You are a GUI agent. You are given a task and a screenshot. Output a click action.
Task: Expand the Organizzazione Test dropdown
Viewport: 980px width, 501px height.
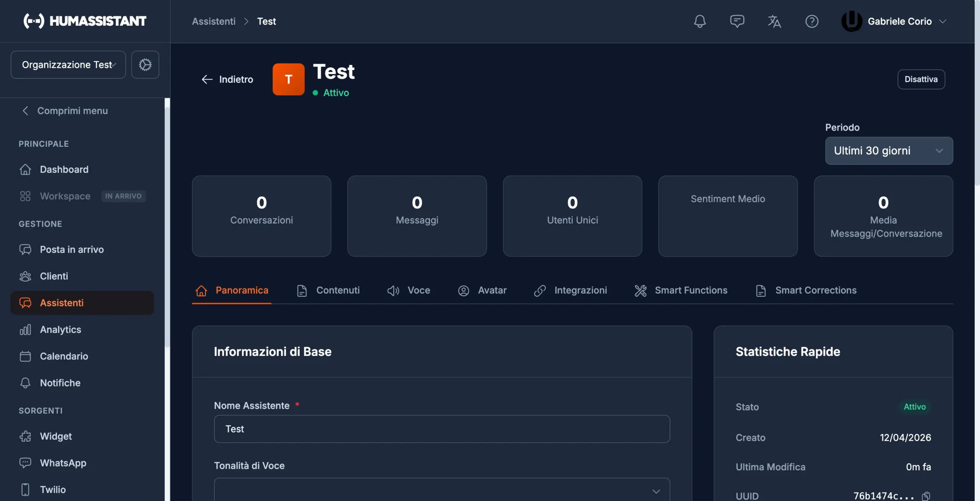tap(68, 65)
